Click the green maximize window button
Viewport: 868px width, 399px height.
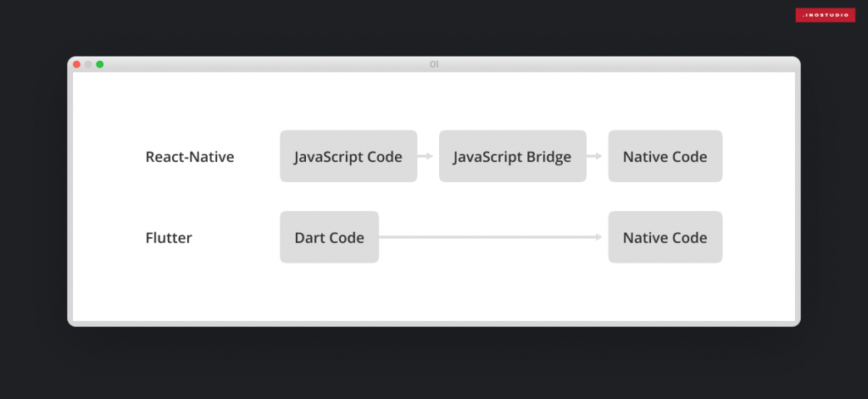(x=100, y=64)
